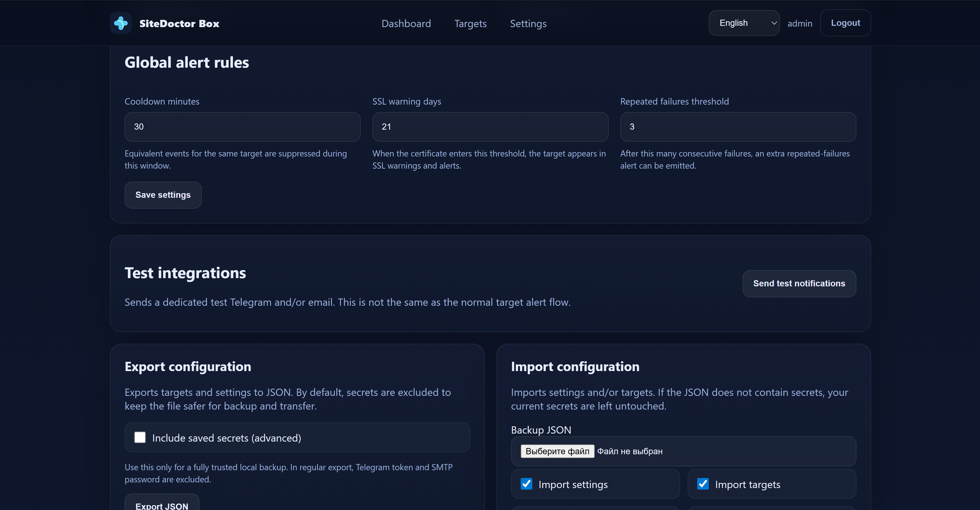This screenshot has height=510, width=980.
Task: Click the Include saved secrets label text
Action: coord(226,438)
